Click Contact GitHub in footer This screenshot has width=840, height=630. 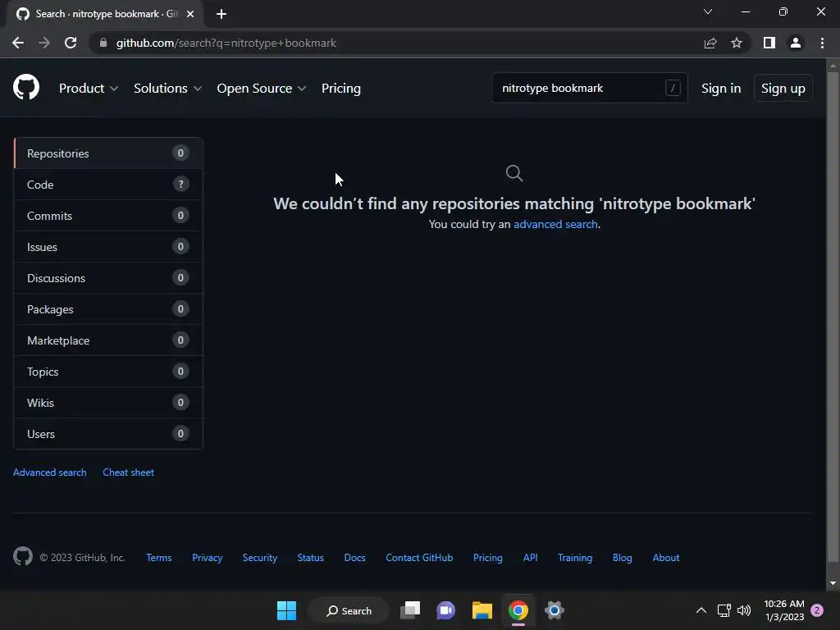[x=419, y=557]
